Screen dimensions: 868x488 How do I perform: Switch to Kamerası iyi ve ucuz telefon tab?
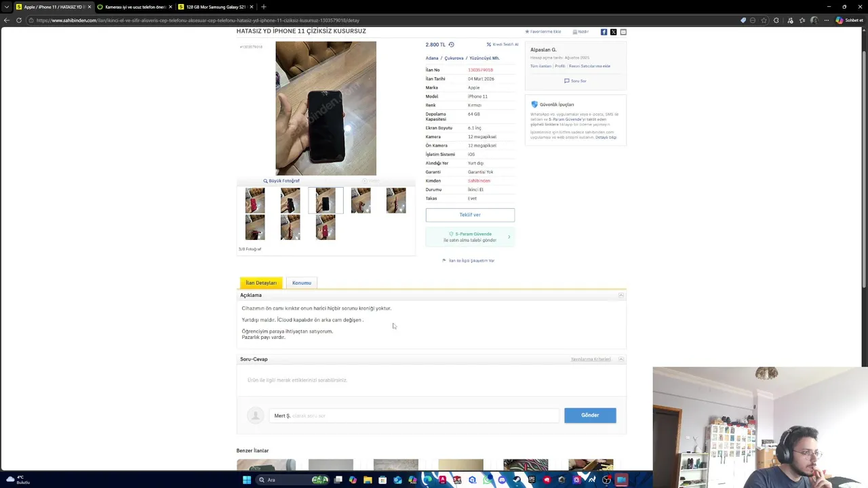click(x=134, y=7)
